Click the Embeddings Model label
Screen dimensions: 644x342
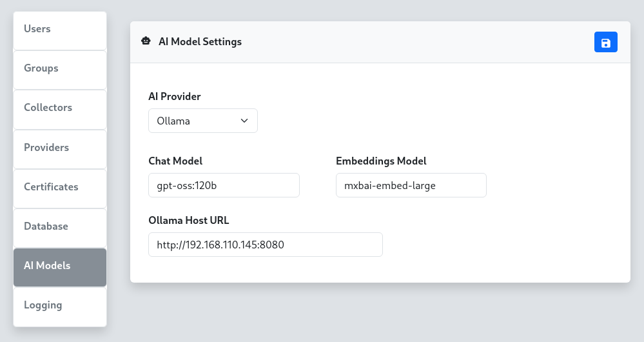(381, 161)
